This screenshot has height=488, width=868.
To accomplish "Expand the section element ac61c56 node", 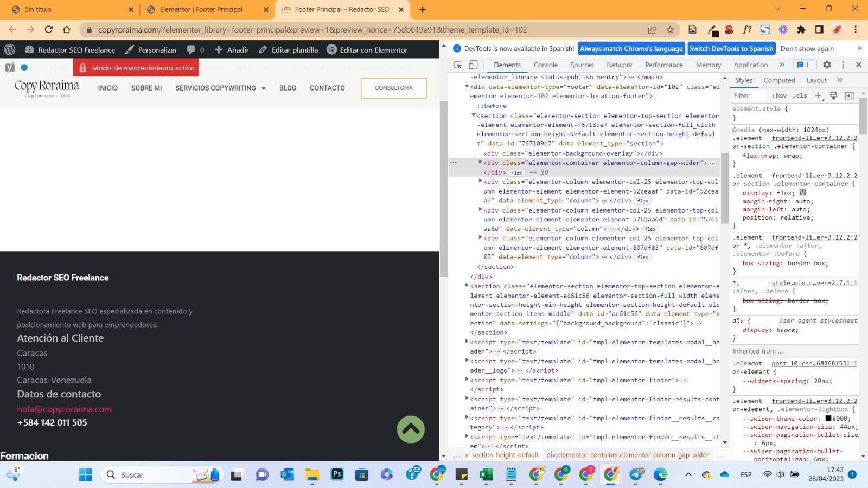I will 467,285.
